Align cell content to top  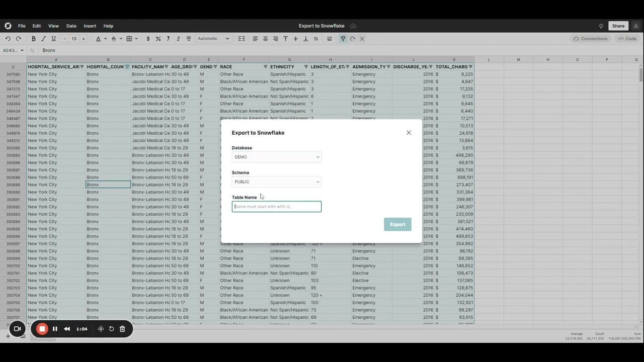pyautogui.click(x=285, y=39)
